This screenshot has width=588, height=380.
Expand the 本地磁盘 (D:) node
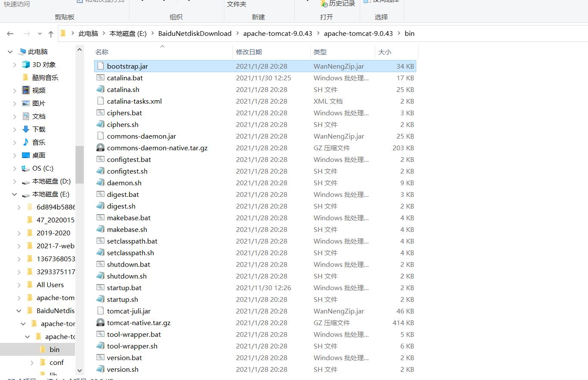pyautogui.click(x=15, y=181)
